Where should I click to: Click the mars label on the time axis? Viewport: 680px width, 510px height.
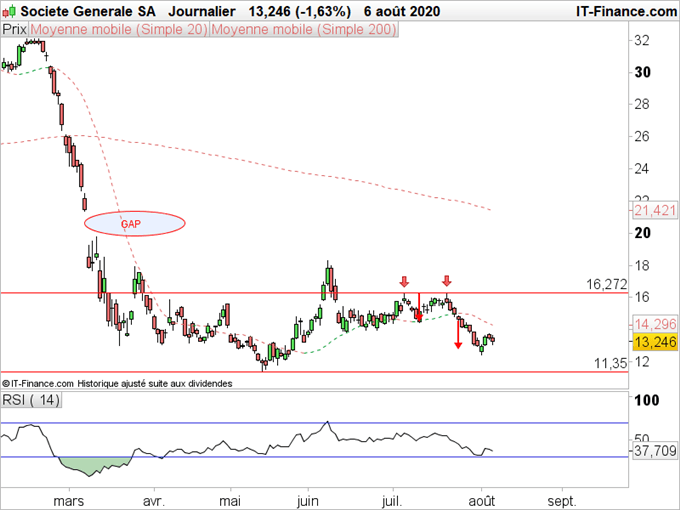pyautogui.click(x=69, y=501)
